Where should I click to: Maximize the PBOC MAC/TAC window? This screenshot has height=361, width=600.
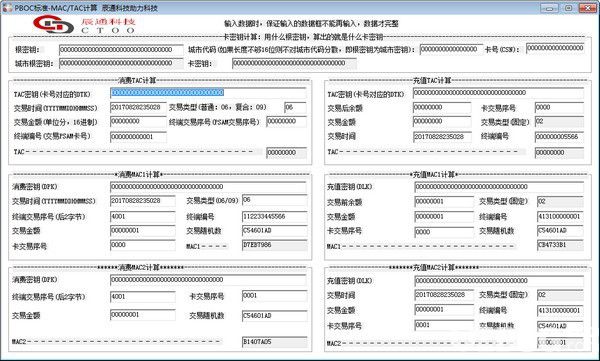click(569, 8)
